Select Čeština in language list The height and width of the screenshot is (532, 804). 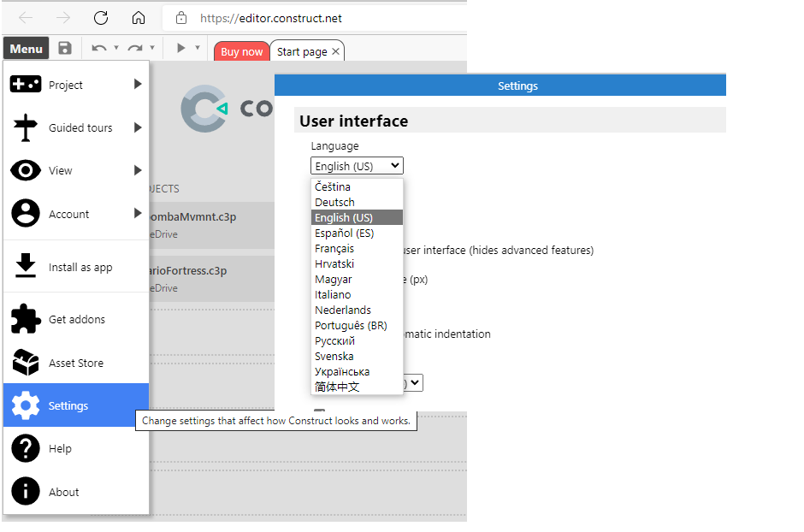click(x=357, y=186)
